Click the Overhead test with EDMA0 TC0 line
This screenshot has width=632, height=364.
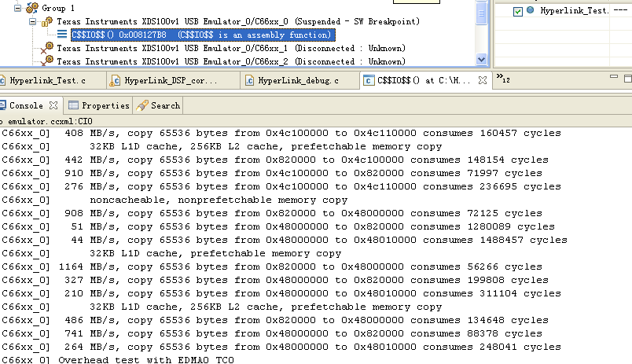click(x=146, y=359)
